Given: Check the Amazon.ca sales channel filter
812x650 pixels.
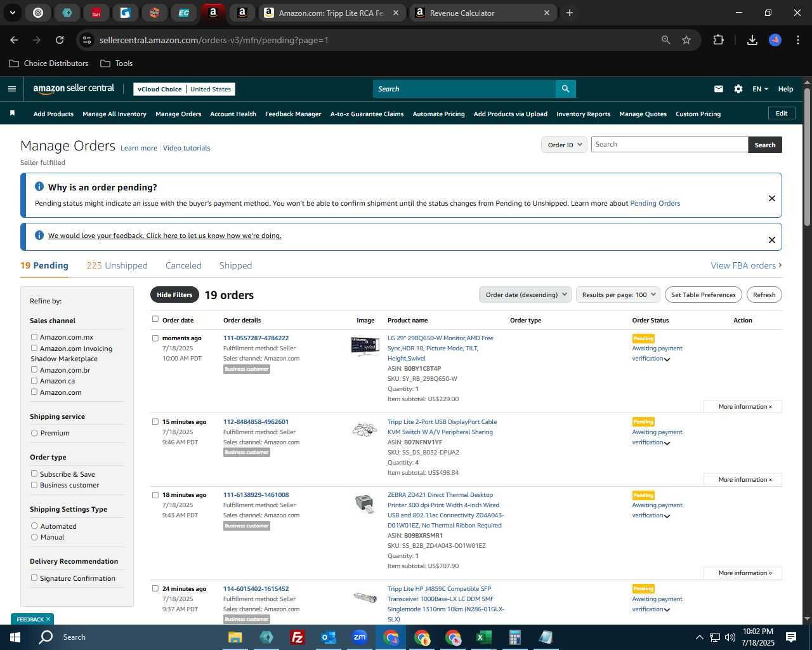Looking at the screenshot, I should pyautogui.click(x=34, y=381).
